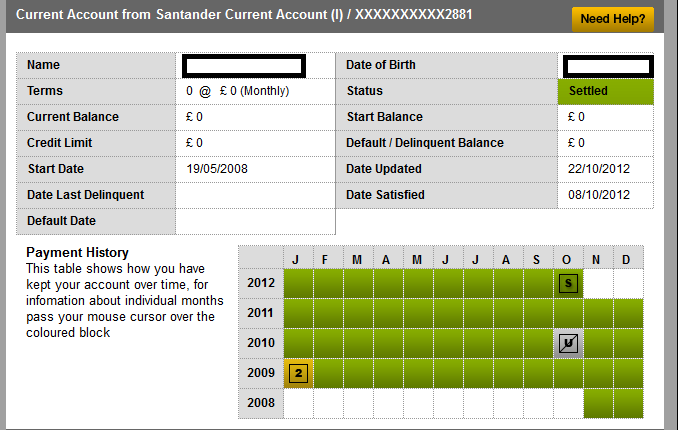Click the December 2008 green payment block
Viewport: 687px width, 430px height.
[x=628, y=403]
